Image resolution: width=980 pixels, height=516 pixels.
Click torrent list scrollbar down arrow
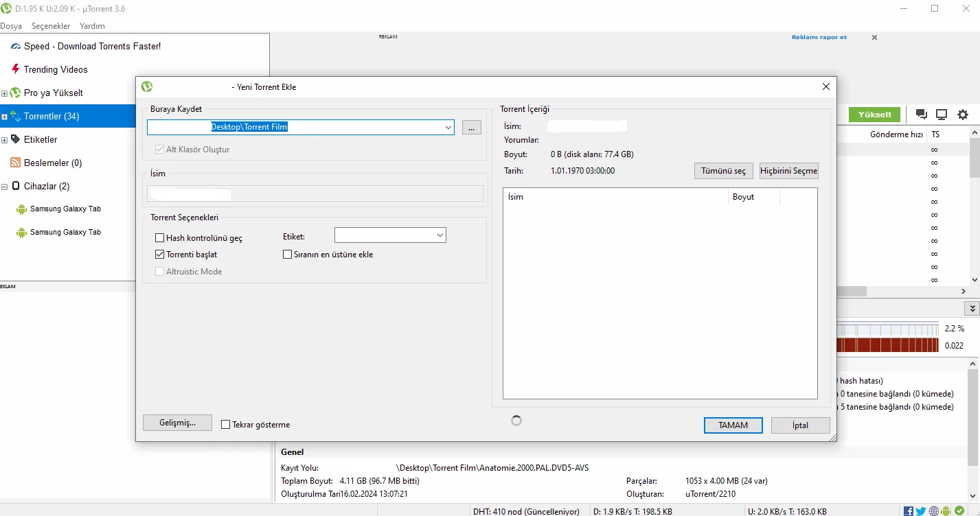(975, 280)
